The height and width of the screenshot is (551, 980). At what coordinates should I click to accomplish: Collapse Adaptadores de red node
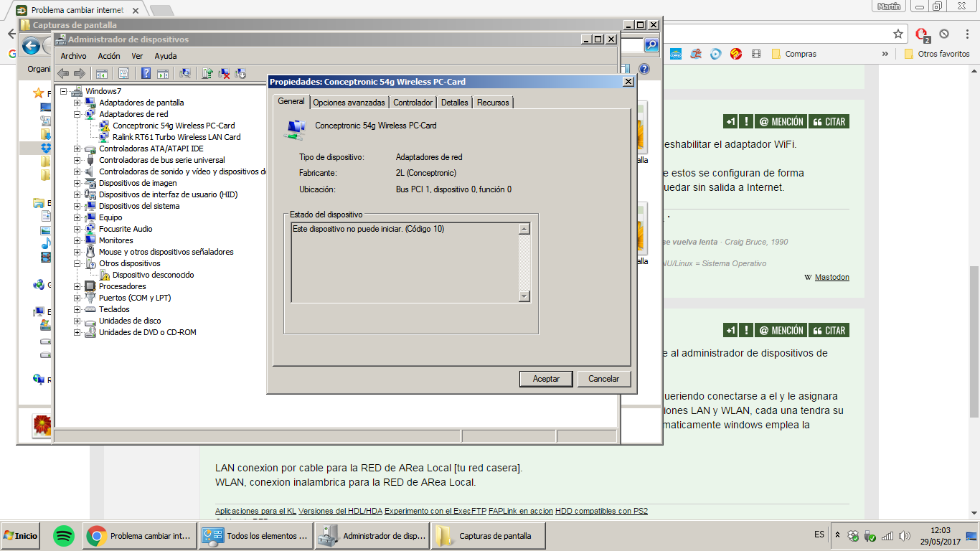point(77,114)
